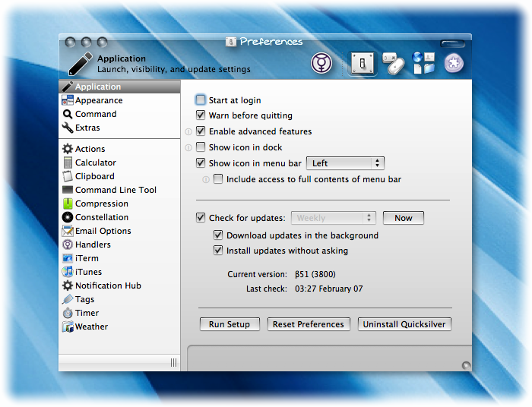Click the Email Options label
The width and height of the screenshot is (532, 407).
[103, 231]
